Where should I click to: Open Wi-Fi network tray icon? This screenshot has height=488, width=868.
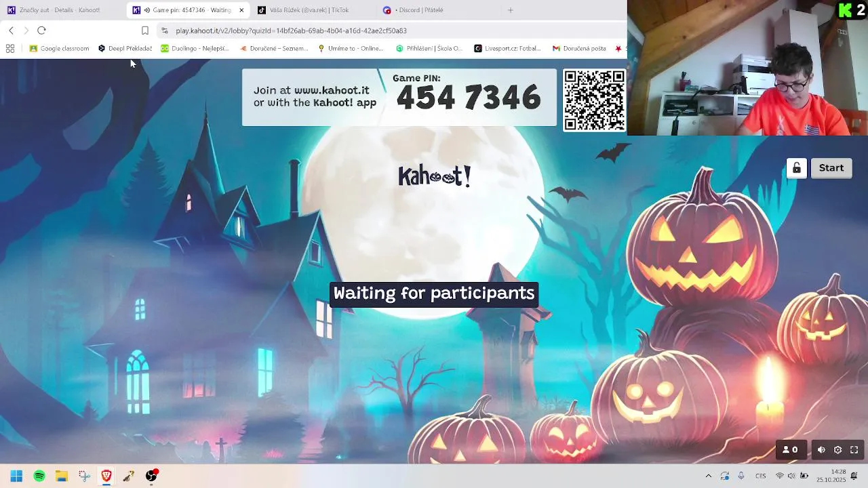[780, 476]
